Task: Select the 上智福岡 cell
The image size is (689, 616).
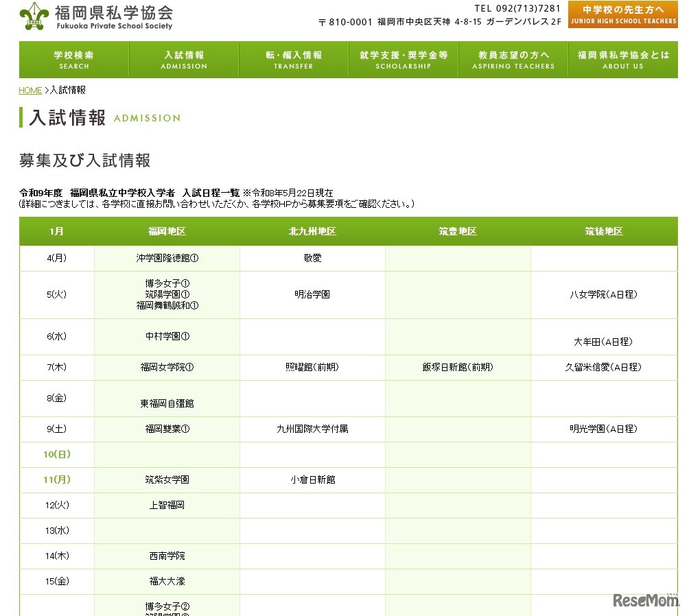Action: point(167,506)
